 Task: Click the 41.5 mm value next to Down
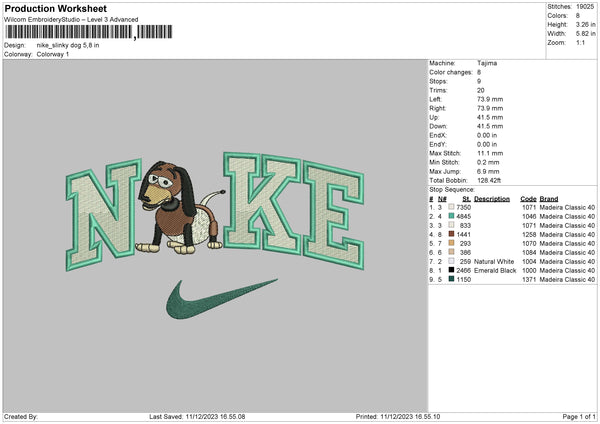[490, 126]
